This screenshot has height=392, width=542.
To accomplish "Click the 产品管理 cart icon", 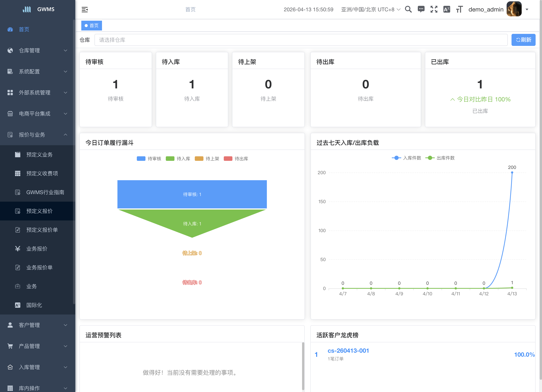I will pos(10,346).
